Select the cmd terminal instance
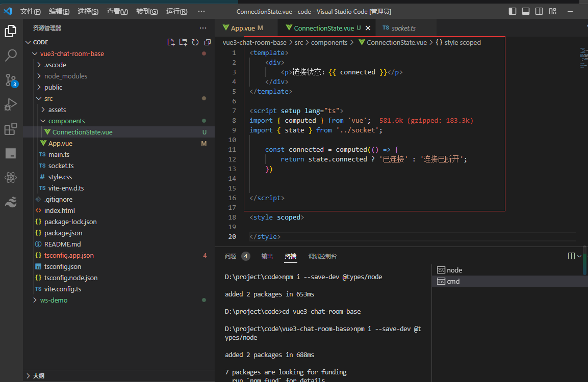The image size is (588, 382). pos(508,281)
